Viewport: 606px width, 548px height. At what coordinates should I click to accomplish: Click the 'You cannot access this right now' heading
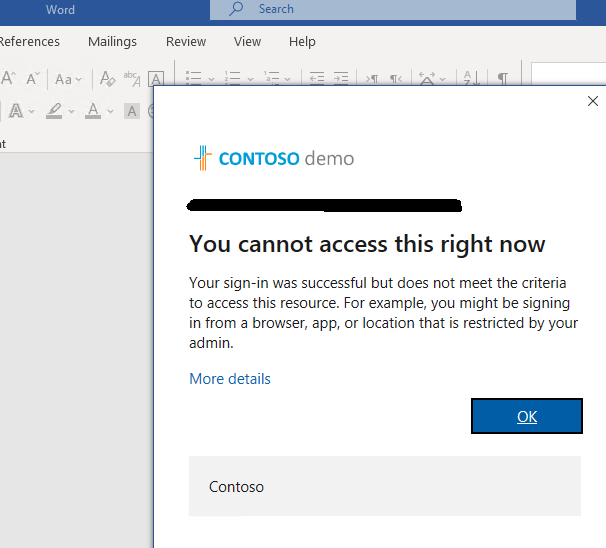(367, 244)
